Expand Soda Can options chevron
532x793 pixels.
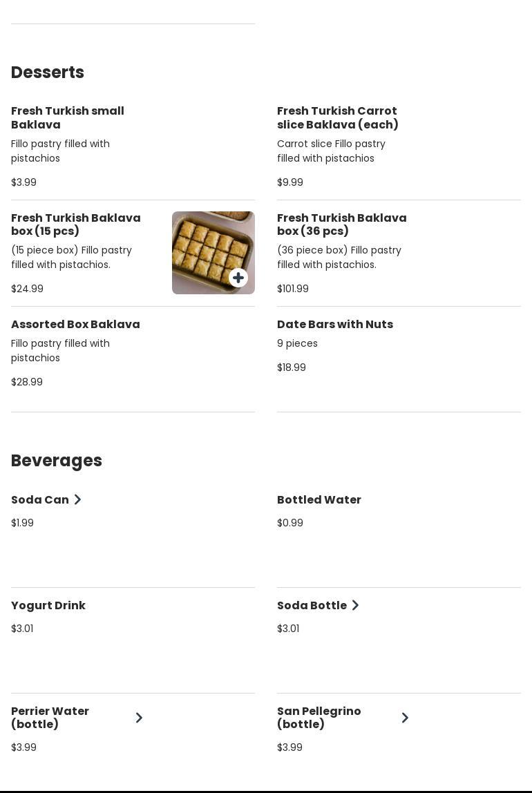pyautogui.click(x=77, y=499)
